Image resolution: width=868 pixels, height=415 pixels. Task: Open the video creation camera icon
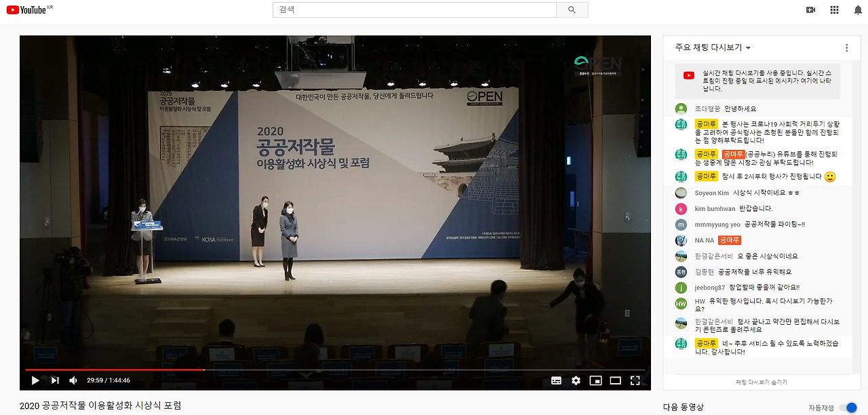809,9
